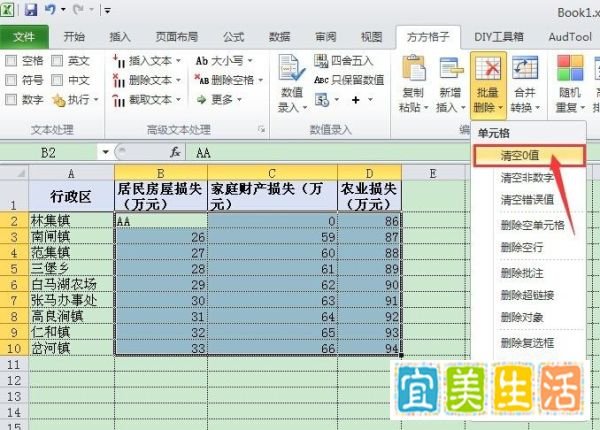Expand the 删除空格 dropdown arrow
Image resolution: width=600 pixels, height=430 pixels.
pyautogui.click(x=261, y=80)
